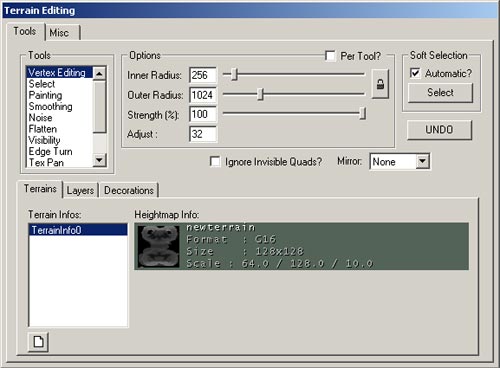The image size is (500, 368).
Task: Select the Noise tool
Action: pyautogui.click(x=59, y=118)
